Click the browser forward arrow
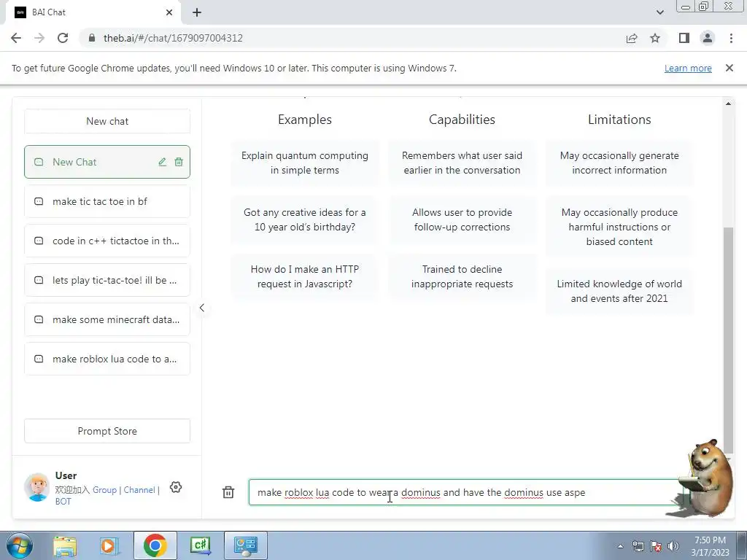The height and width of the screenshot is (560, 747). pos(39,38)
